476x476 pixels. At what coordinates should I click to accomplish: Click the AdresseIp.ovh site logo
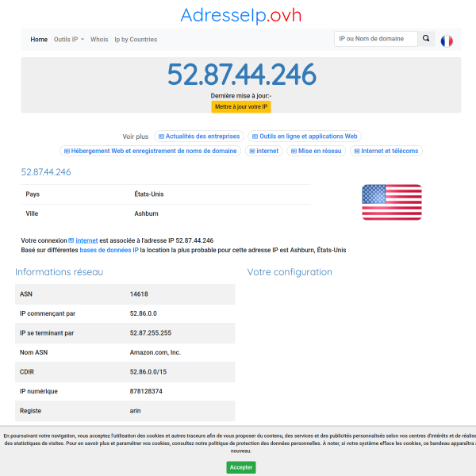point(241,15)
